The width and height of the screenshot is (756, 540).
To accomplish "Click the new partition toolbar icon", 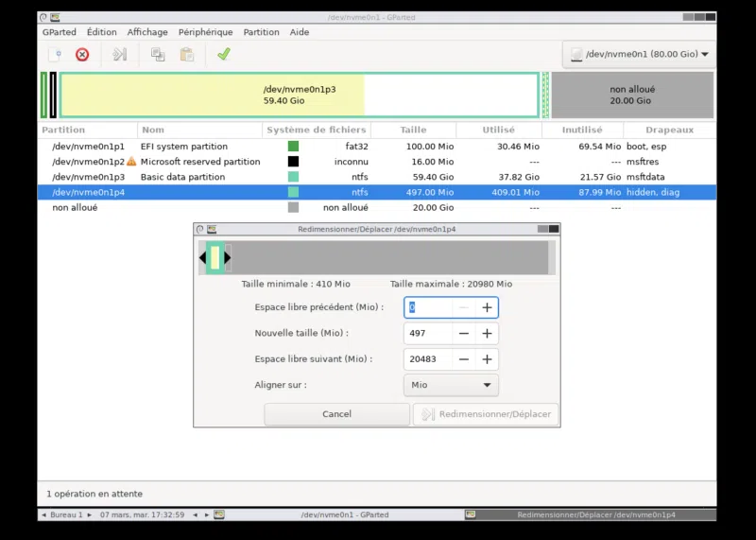I will click(55, 55).
